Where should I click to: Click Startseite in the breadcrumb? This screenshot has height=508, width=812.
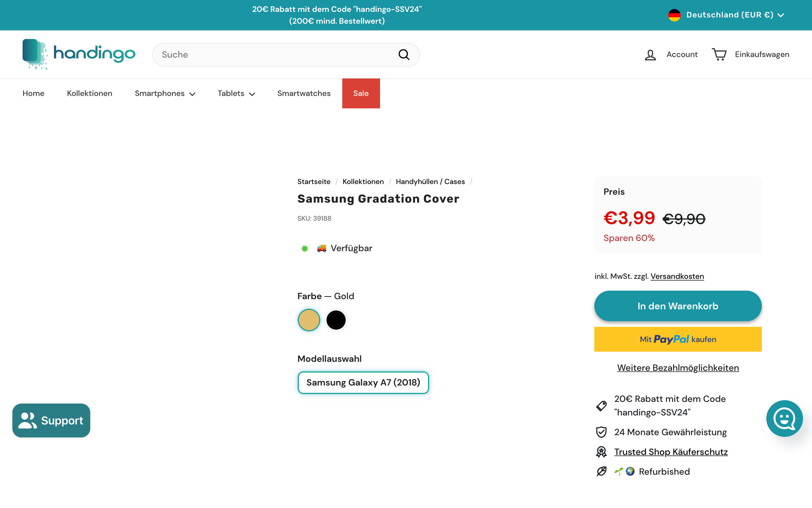(314, 182)
